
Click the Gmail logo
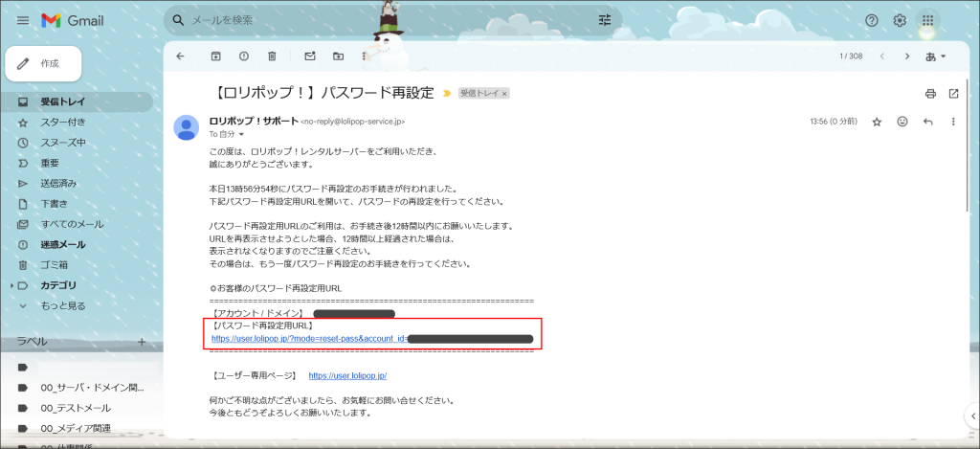point(73,21)
